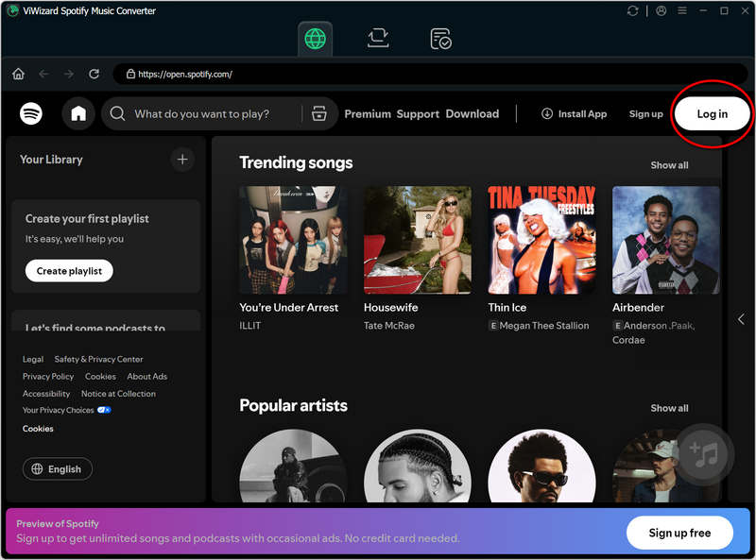This screenshot has height=560, width=756.
Task: Click the collapse arrow on right edge
Action: [741, 319]
